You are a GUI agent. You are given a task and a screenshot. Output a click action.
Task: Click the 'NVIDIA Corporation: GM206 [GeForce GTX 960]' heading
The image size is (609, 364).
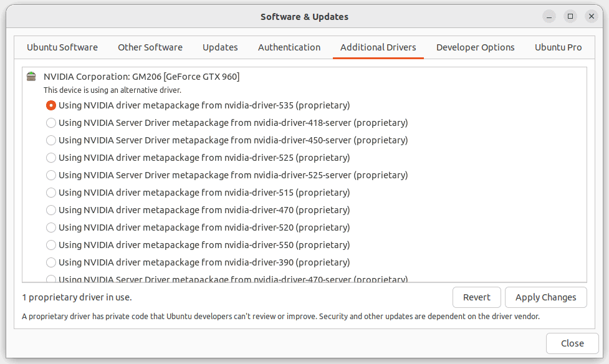(x=141, y=77)
